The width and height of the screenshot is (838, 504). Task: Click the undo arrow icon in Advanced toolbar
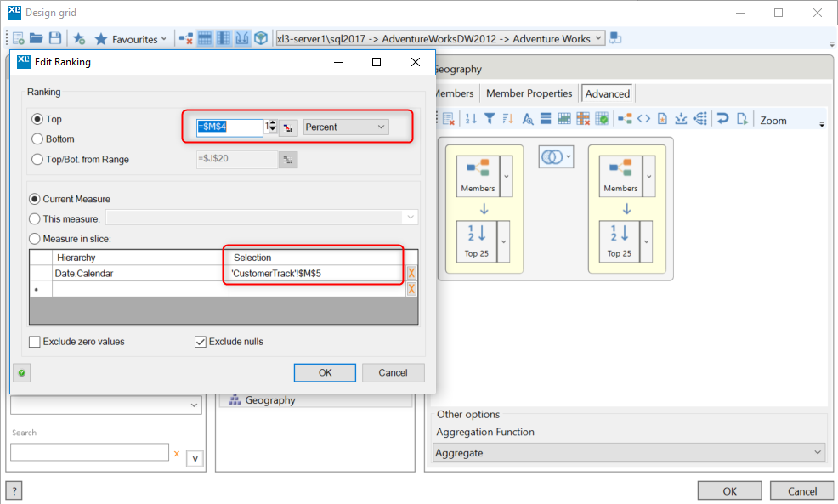(722, 119)
